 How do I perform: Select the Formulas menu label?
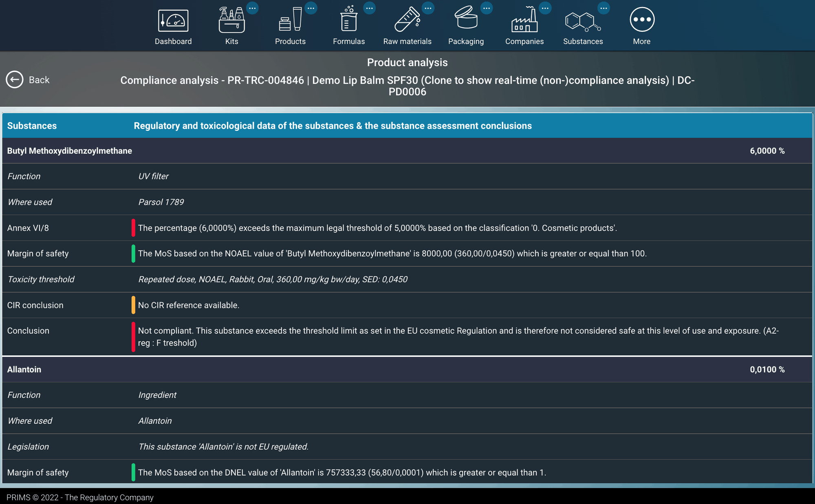(349, 41)
